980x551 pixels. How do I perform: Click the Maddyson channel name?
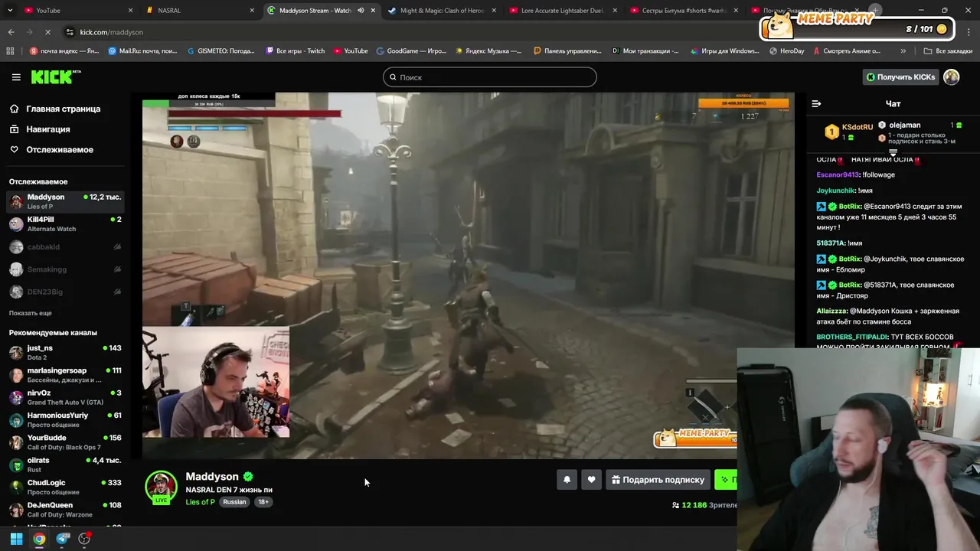[212, 476]
